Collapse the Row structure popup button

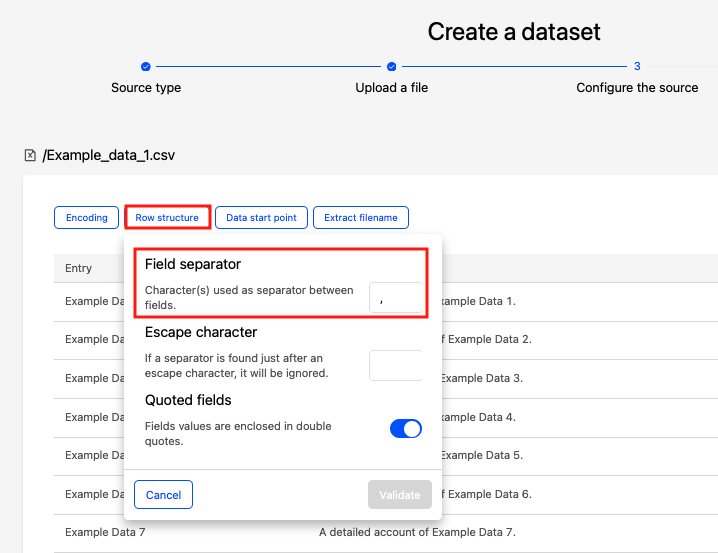click(x=167, y=217)
